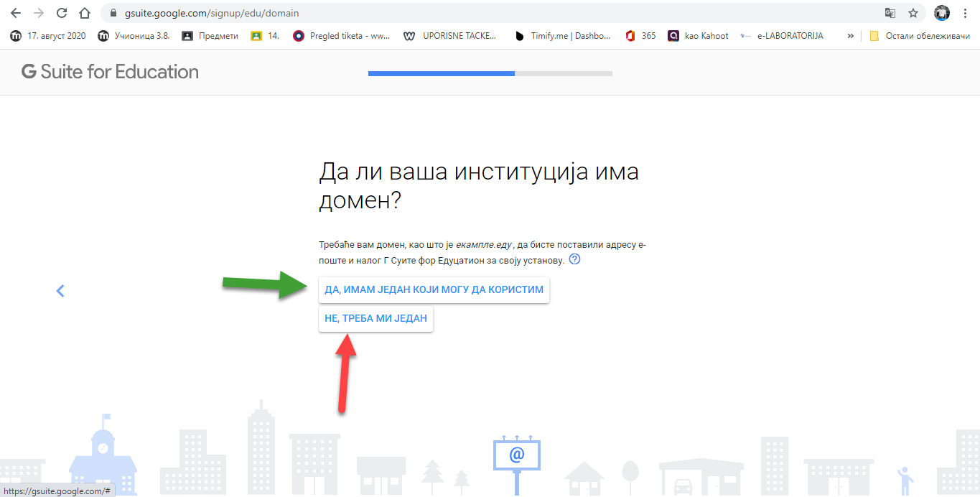Open the translate page icon
The image size is (980, 497).
click(890, 13)
